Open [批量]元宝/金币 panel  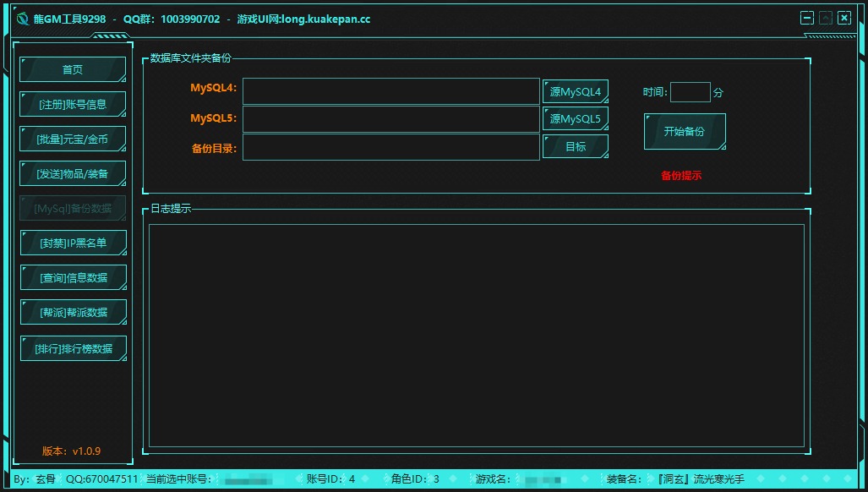pyautogui.click(x=73, y=139)
